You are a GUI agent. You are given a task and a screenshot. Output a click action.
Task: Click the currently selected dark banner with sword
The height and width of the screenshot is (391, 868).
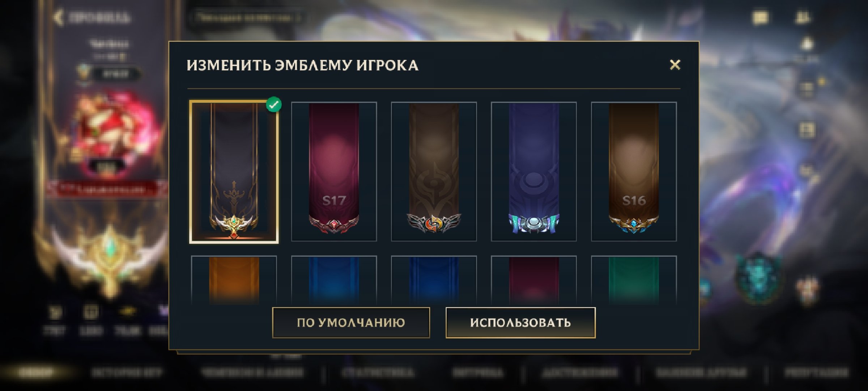(234, 172)
